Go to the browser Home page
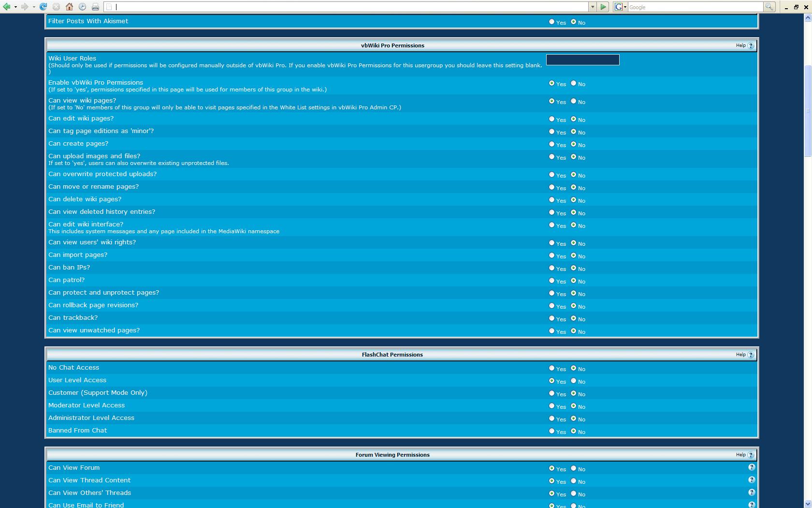This screenshot has height=508, width=812. pos(70,7)
